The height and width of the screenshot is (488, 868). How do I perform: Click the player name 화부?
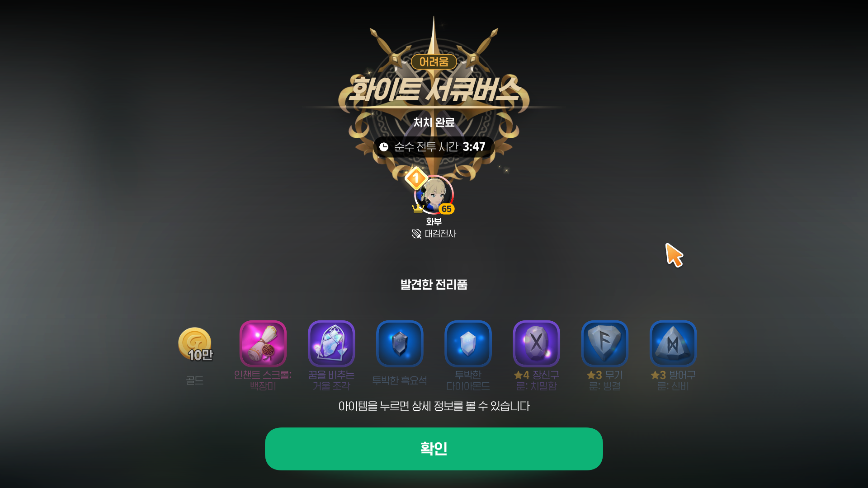coord(434,221)
